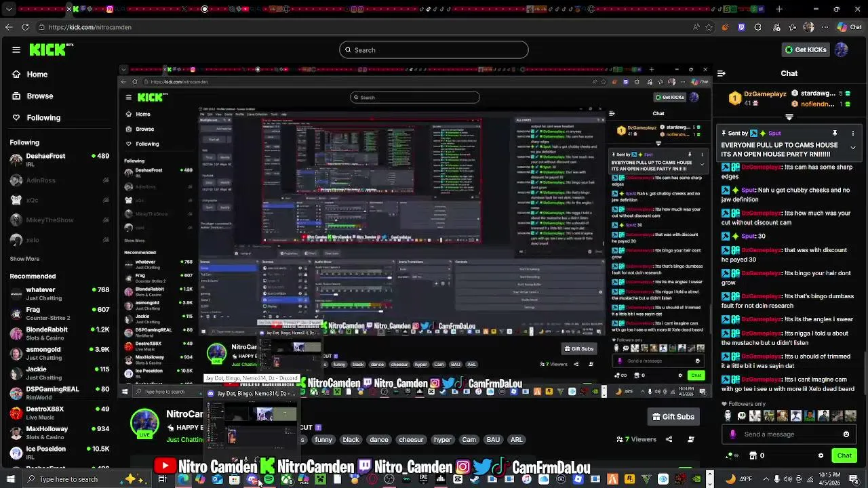868x488 pixels.
Task: Open a new browser tab
Action: [x=779, y=9]
